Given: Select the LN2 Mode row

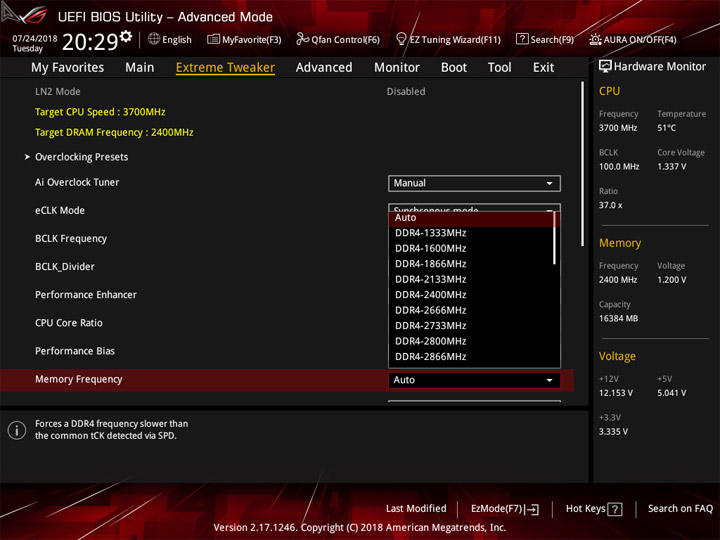Looking at the screenshot, I should pos(287,92).
